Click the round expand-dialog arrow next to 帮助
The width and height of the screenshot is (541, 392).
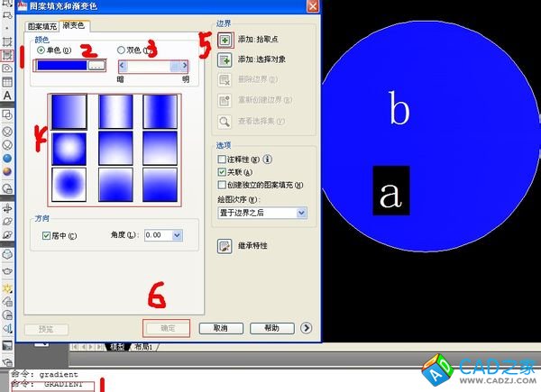pyautogui.click(x=307, y=329)
